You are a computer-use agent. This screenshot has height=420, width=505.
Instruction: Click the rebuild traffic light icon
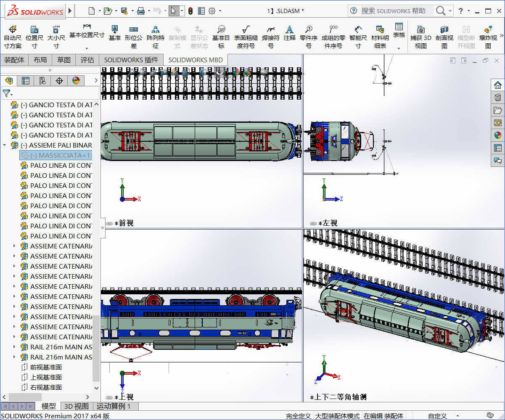pyautogui.click(x=190, y=11)
